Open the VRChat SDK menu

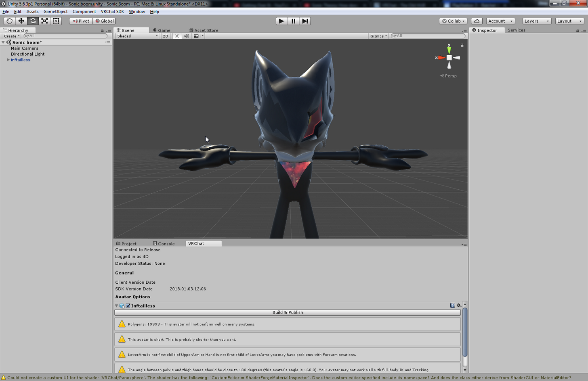[x=112, y=12]
